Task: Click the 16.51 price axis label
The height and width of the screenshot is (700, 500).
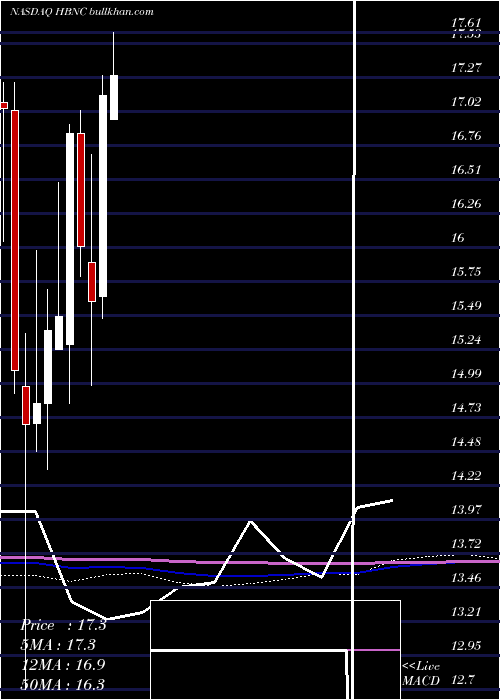Action: pyautogui.click(x=466, y=170)
